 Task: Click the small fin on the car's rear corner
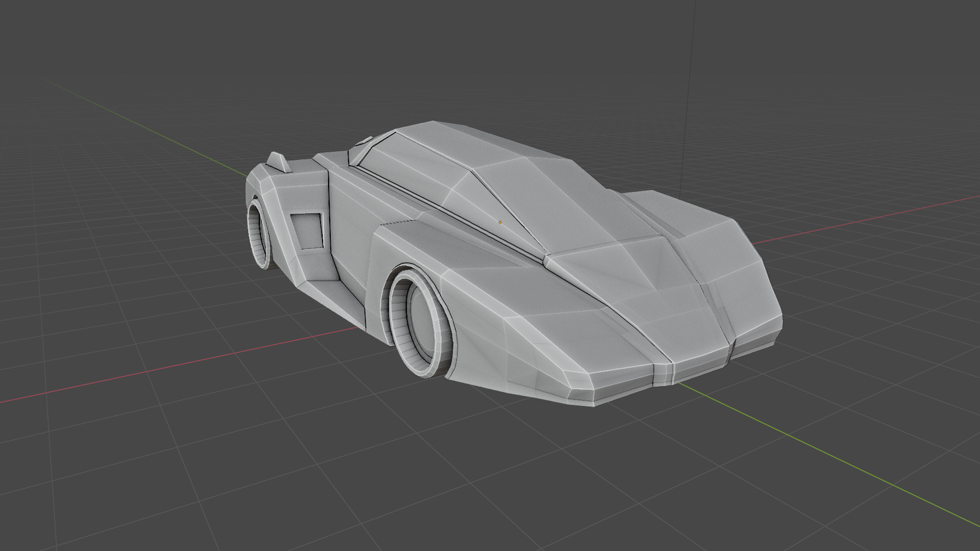pos(279,162)
